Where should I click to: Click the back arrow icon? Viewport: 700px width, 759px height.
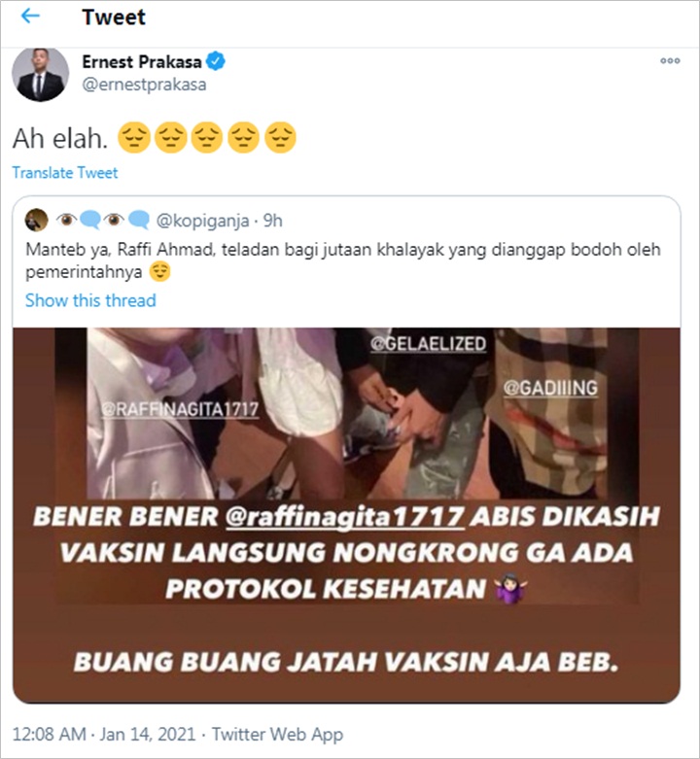(x=30, y=16)
